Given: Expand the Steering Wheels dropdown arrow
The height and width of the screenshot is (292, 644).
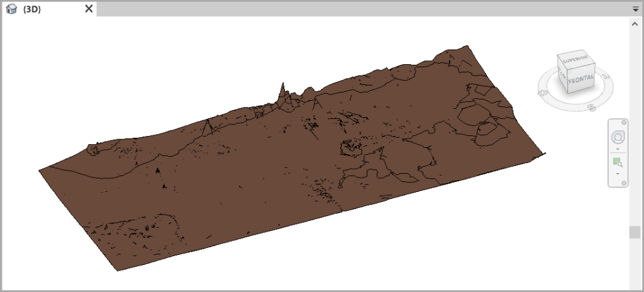Looking at the screenshot, I should (x=618, y=149).
